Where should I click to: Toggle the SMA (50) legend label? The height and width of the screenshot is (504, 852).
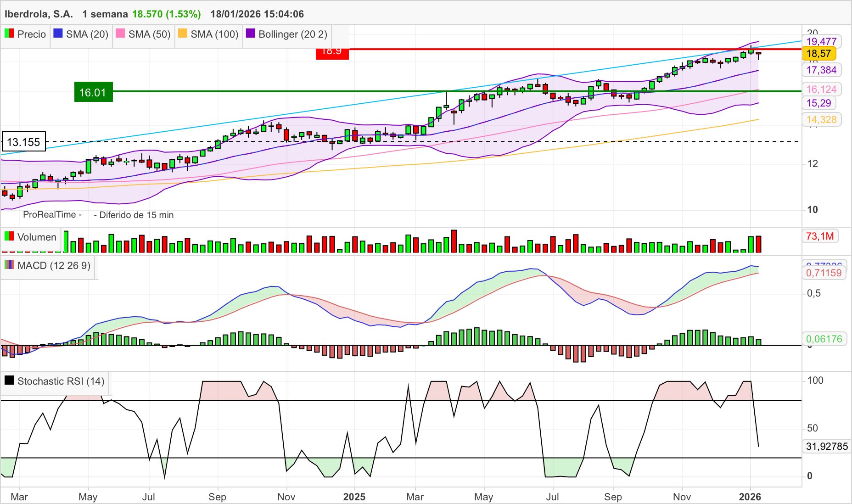pos(150,34)
